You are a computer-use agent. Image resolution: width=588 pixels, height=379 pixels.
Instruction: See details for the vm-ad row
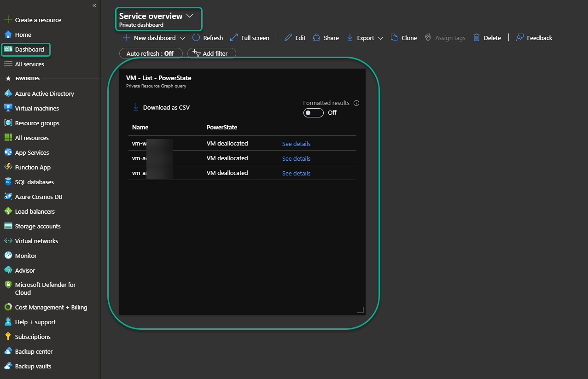[296, 158]
